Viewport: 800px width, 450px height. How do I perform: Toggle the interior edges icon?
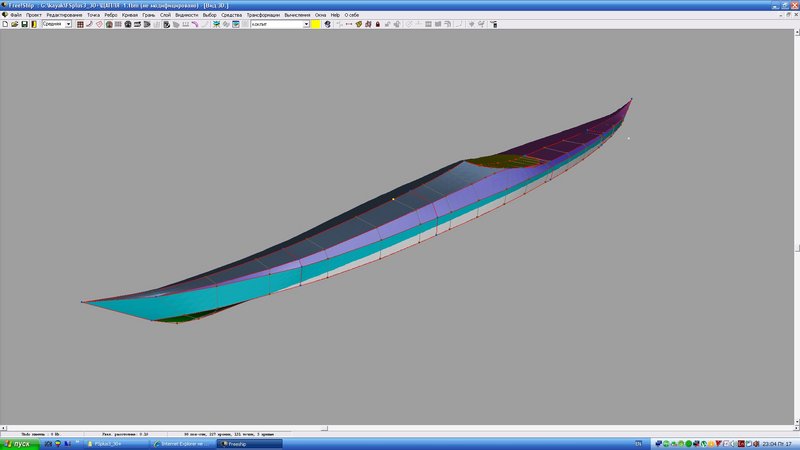pyautogui.click(x=99, y=24)
